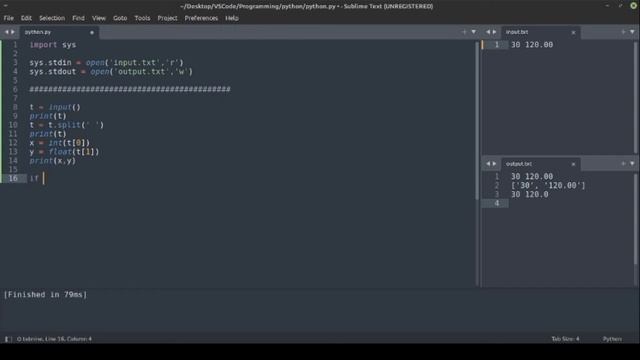Select the input.txt tab
640x360 pixels.
click(540, 32)
